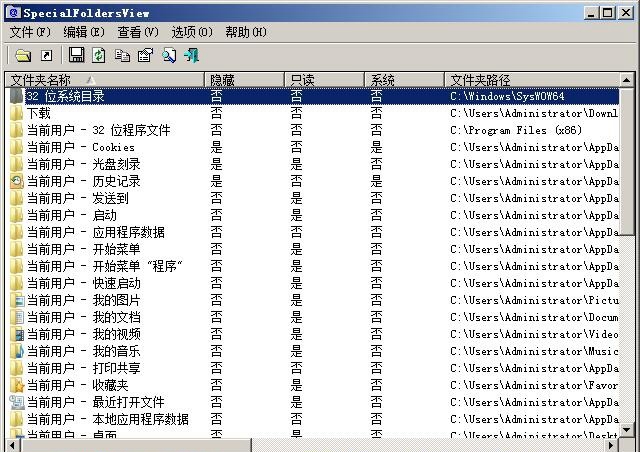Click the music note icon of 我的音乐
The width and height of the screenshot is (640, 452).
pyautogui.click(x=17, y=351)
